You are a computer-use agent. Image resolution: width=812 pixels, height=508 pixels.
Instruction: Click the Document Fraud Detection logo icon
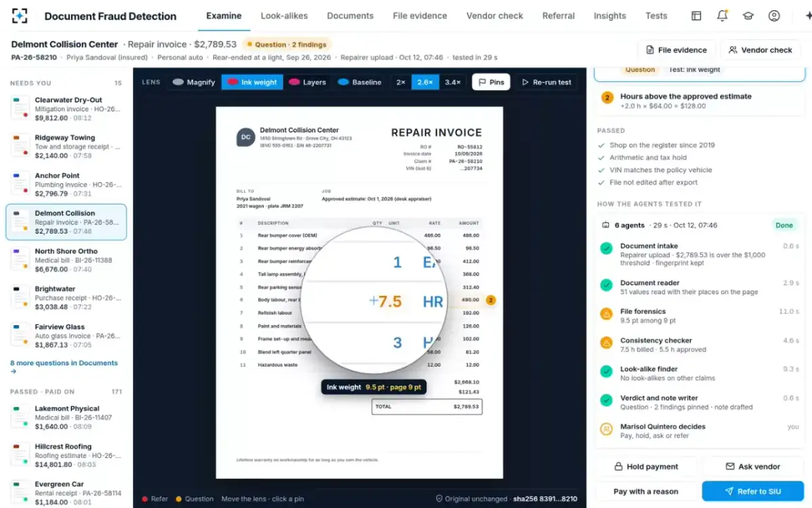[20, 16]
